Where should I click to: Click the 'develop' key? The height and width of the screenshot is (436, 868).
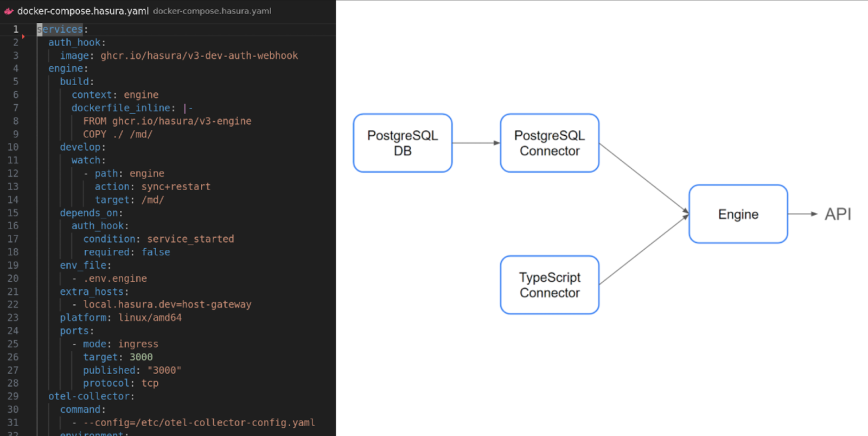pyautogui.click(x=80, y=147)
